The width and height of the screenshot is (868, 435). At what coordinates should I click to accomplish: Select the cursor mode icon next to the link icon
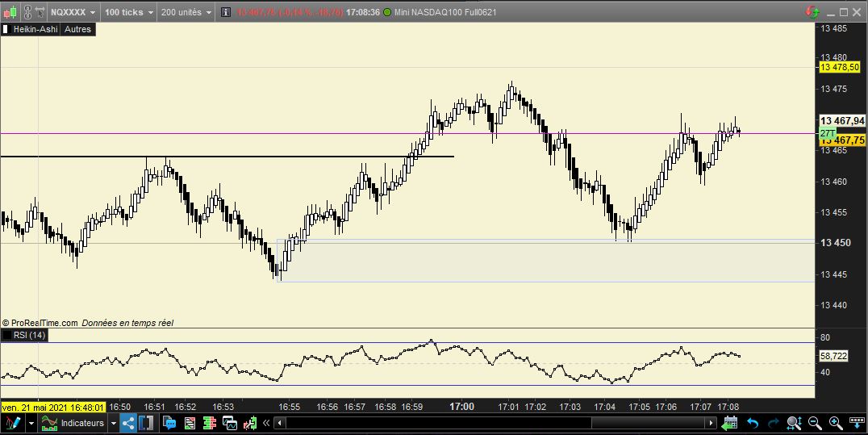click(x=40, y=11)
